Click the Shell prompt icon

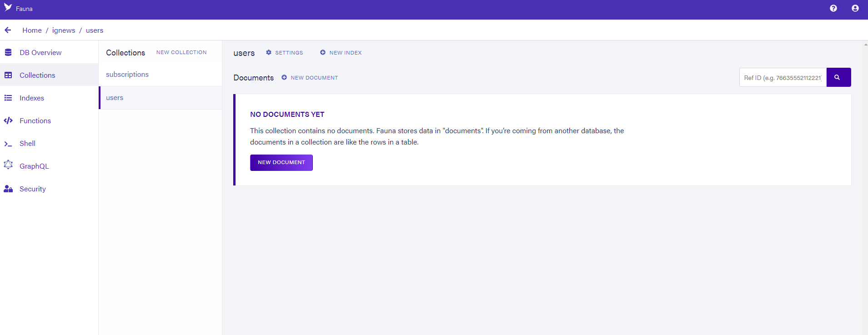pos(8,144)
